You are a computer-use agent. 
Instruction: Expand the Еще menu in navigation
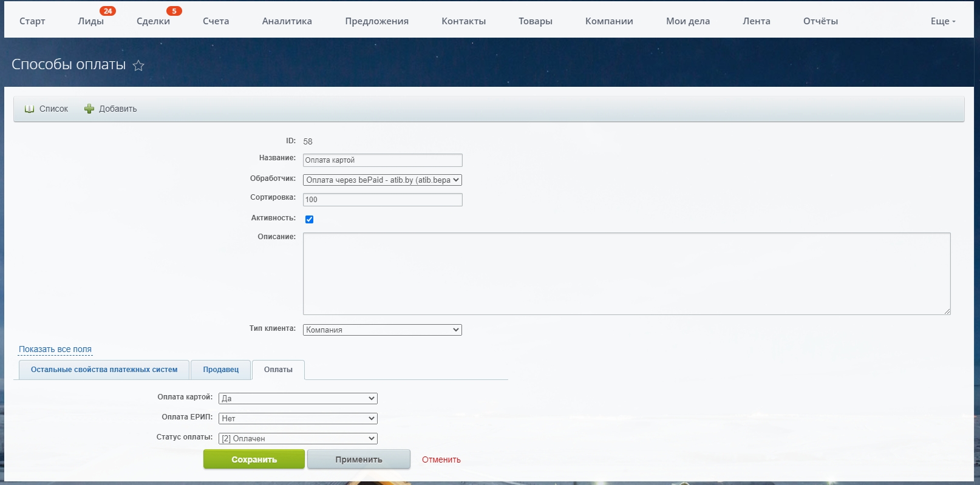(942, 21)
